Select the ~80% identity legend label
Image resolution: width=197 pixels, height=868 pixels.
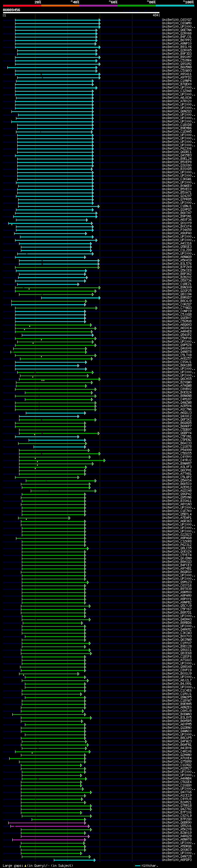[151, 2]
